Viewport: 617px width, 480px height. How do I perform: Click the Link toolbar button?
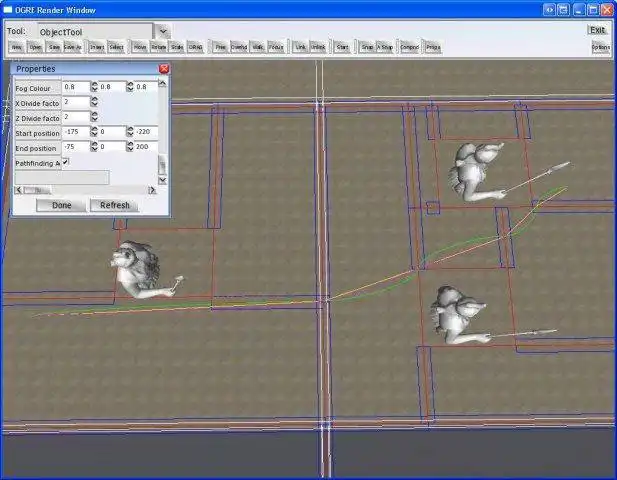300,47
